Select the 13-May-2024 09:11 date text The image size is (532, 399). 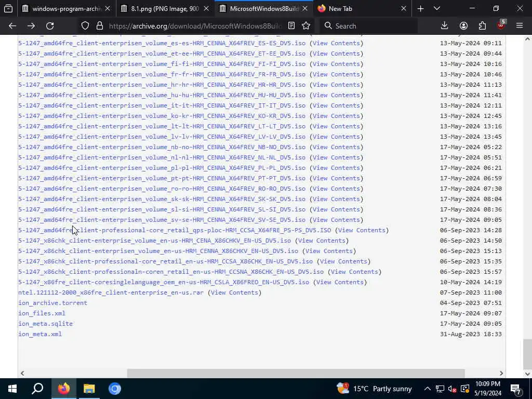click(x=471, y=43)
